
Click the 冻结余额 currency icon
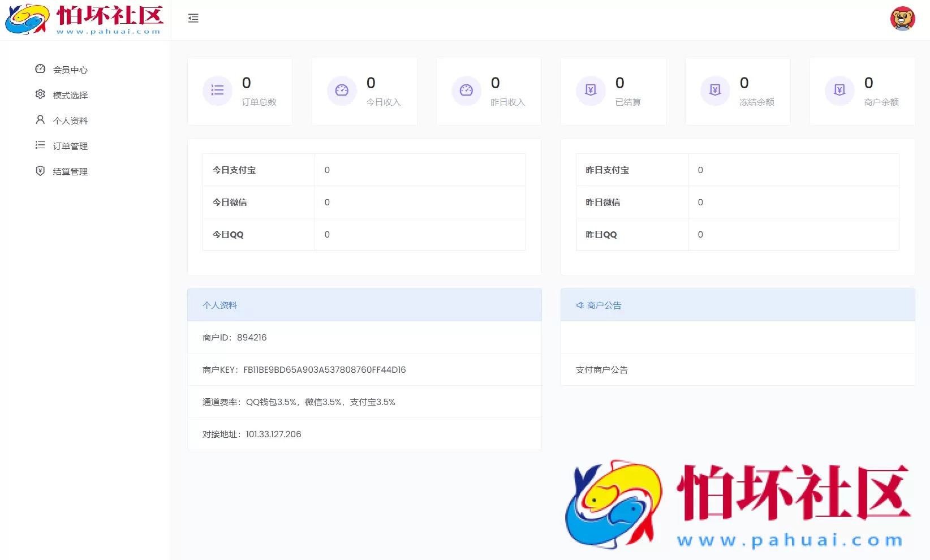(x=715, y=90)
